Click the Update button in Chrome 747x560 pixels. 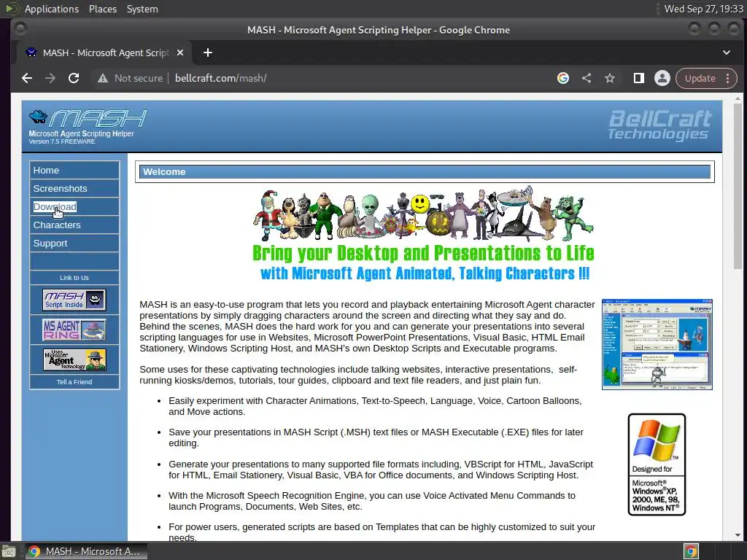click(x=700, y=78)
